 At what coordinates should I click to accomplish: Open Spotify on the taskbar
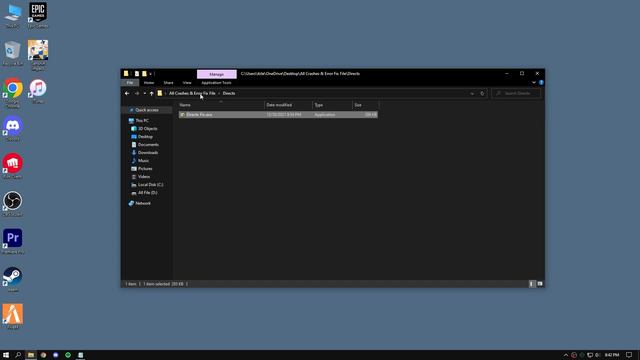68,355
